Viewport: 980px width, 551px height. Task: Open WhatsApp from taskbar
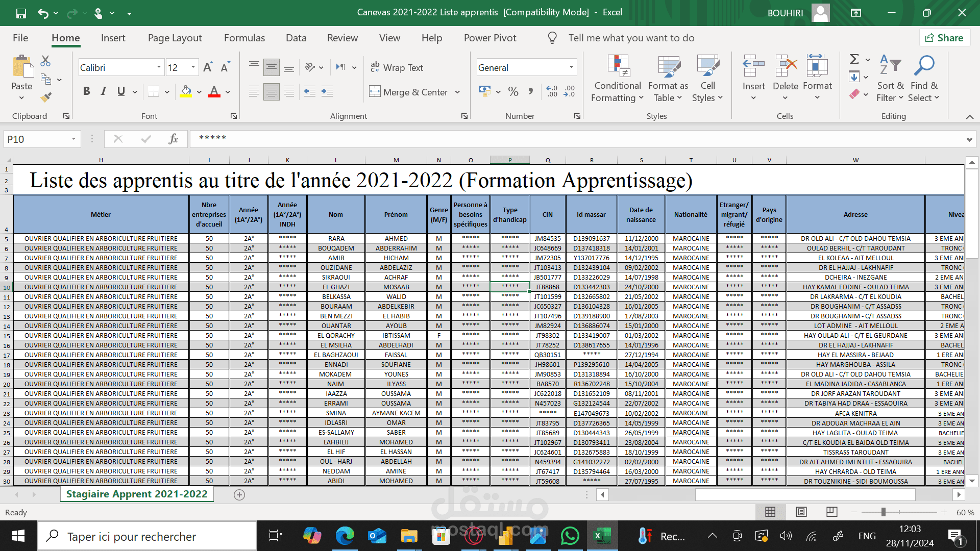[x=570, y=536]
